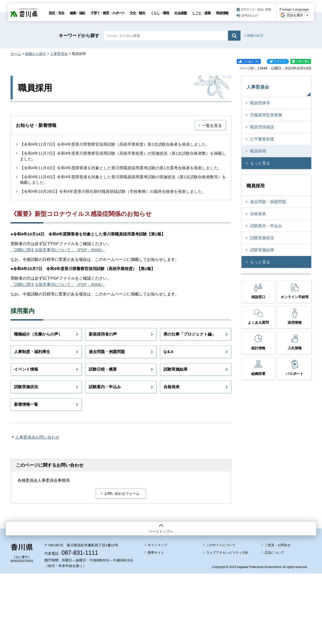The image size is (322, 644).
Task: Open text size and color settings
Action: click(x=254, y=10)
